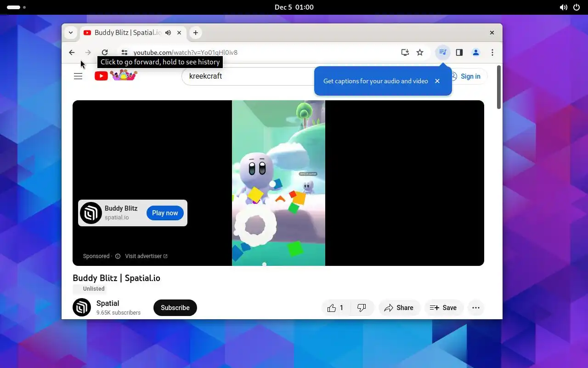Image resolution: width=588 pixels, height=368 pixels.
Task: Mute tab via speaker icon on tab
Action: (168, 33)
